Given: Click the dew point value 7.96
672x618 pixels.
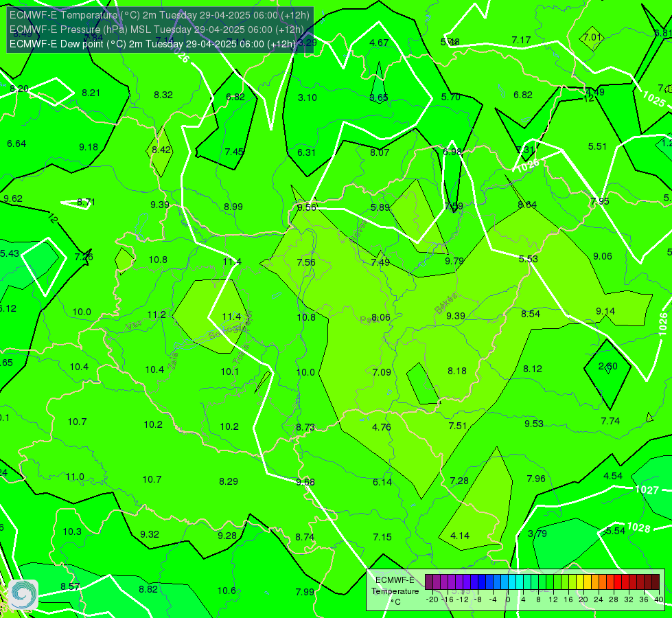Looking at the screenshot, I should (x=536, y=479).
